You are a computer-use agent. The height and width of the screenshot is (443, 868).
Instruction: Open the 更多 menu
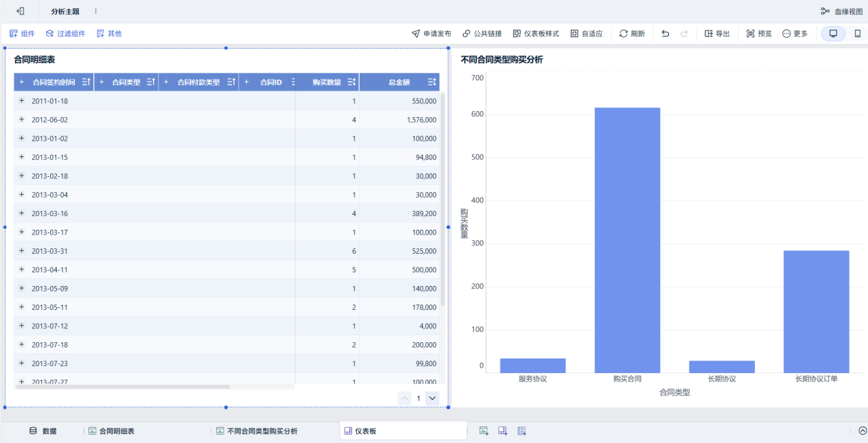[795, 34]
